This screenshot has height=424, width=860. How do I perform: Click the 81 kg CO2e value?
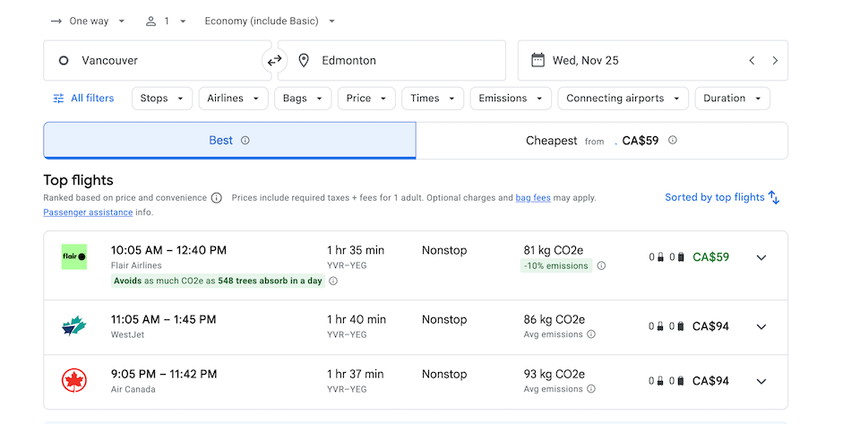(553, 251)
